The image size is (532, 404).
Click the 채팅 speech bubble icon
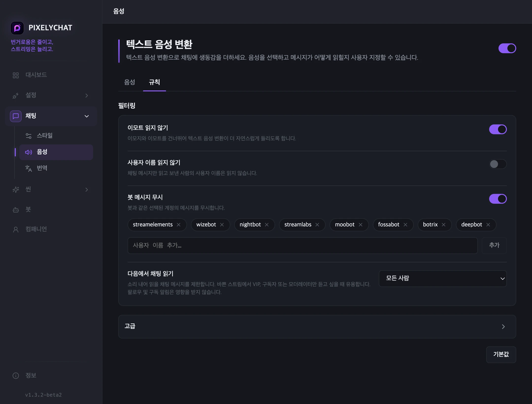pyautogui.click(x=16, y=116)
